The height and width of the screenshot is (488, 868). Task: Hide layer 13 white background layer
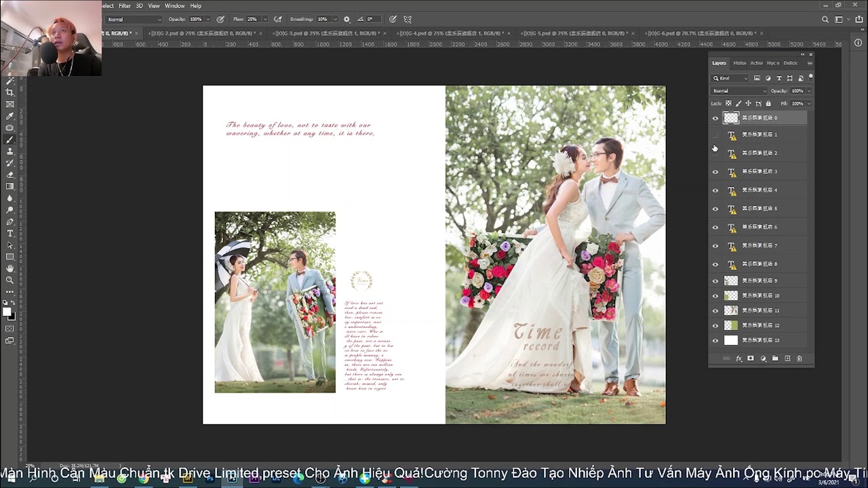coord(715,340)
